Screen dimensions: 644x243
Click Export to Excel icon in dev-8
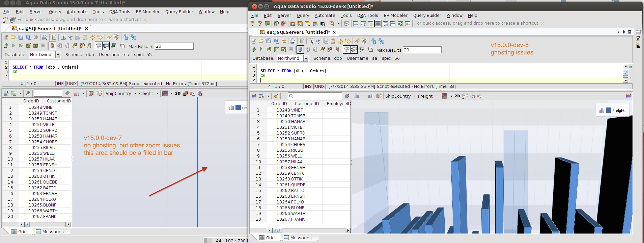[x=261, y=96]
